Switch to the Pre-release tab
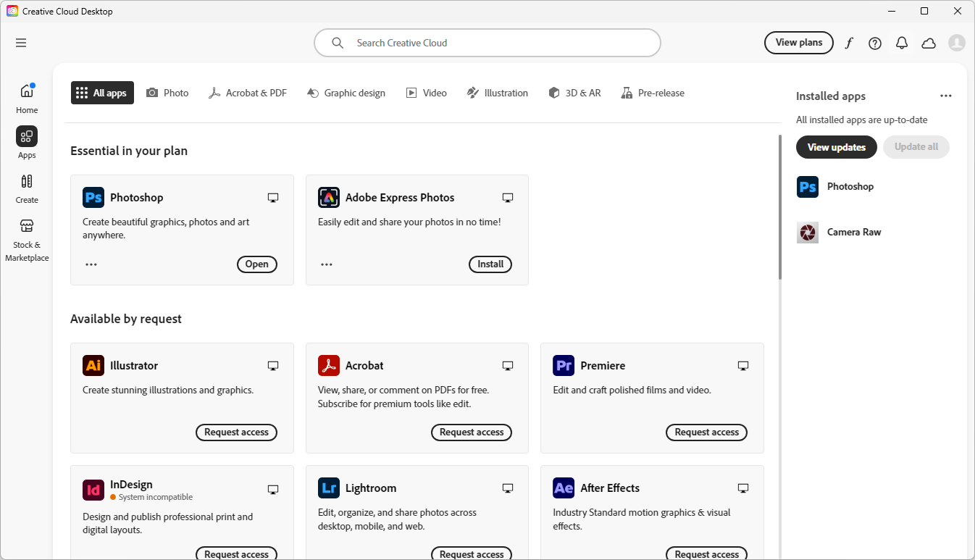 (x=653, y=93)
